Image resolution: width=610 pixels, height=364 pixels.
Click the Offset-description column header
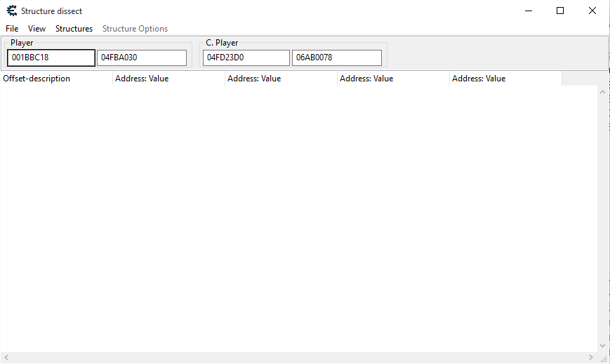(x=56, y=79)
